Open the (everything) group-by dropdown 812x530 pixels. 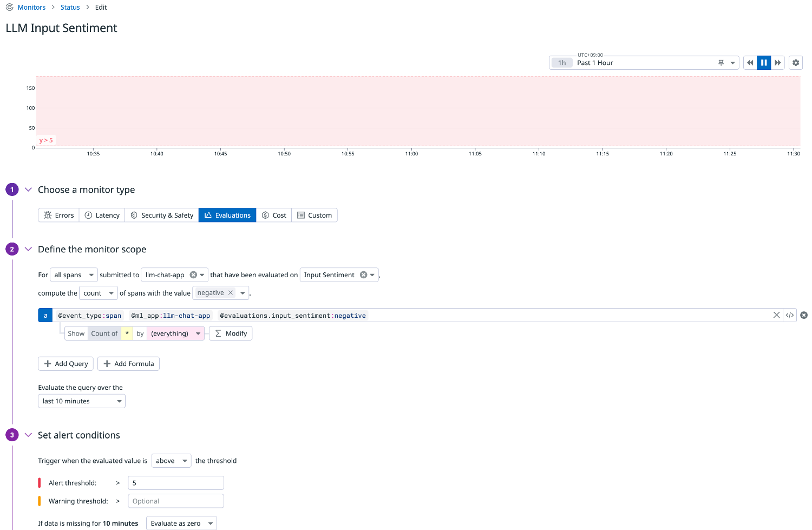pyautogui.click(x=175, y=333)
